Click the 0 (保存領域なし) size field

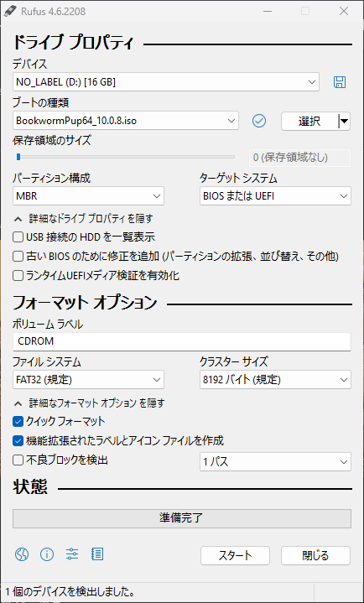click(x=299, y=158)
